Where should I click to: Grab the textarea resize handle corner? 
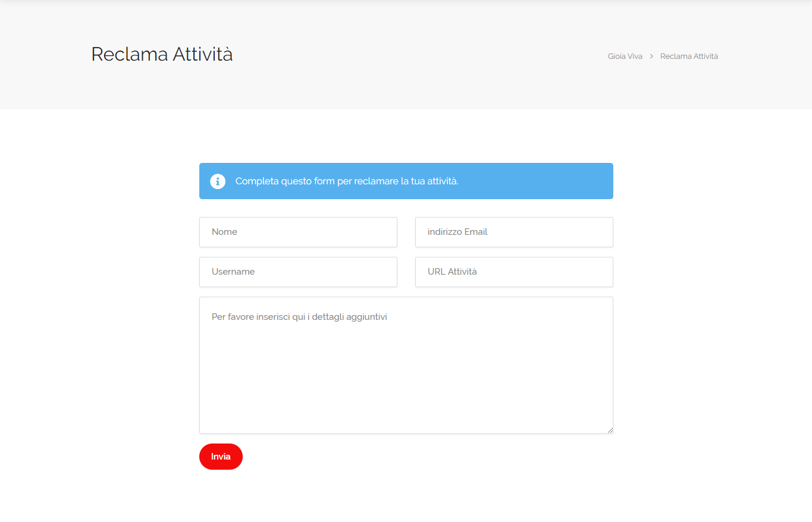610,430
